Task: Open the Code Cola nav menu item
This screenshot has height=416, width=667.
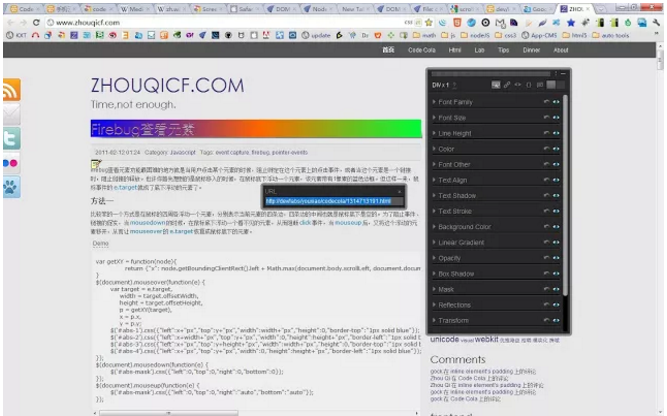Action: point(422,50)
